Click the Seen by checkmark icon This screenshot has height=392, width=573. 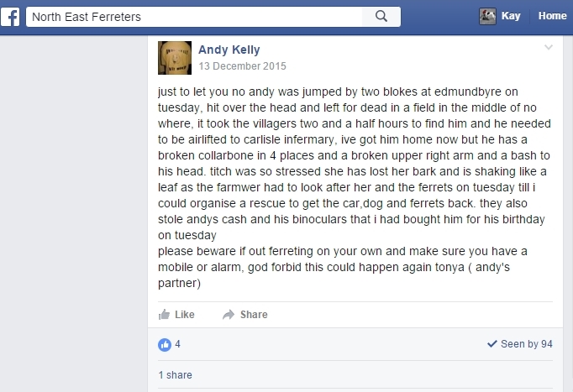point(492,343)
